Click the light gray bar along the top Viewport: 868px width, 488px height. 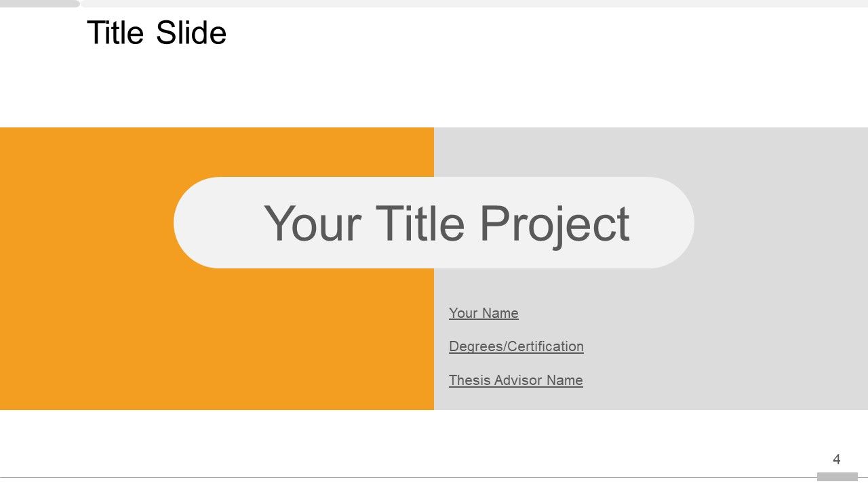coord(475,3)
